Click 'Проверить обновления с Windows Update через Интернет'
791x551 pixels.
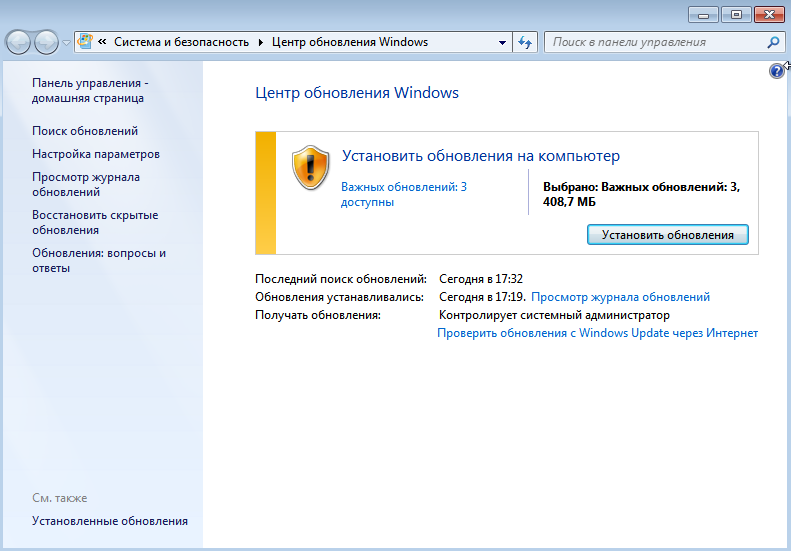tap(597, 333)
